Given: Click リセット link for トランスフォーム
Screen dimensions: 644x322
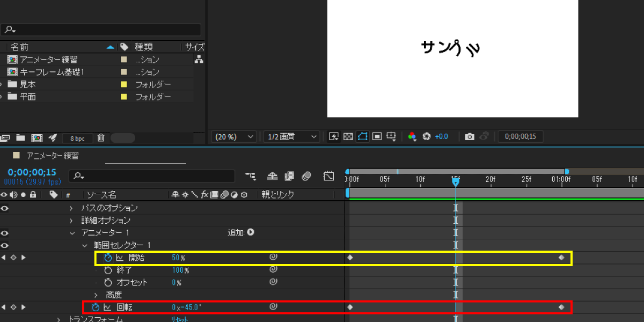Looking at the screenshot, I should (x=180, y=319).
